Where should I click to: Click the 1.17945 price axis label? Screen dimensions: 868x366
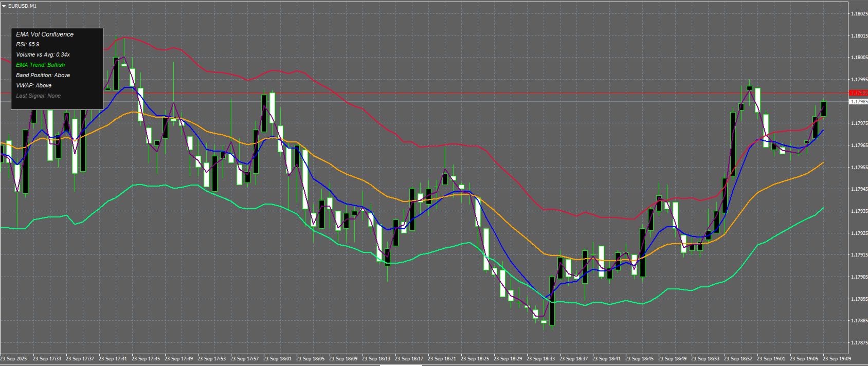point(859,189)
